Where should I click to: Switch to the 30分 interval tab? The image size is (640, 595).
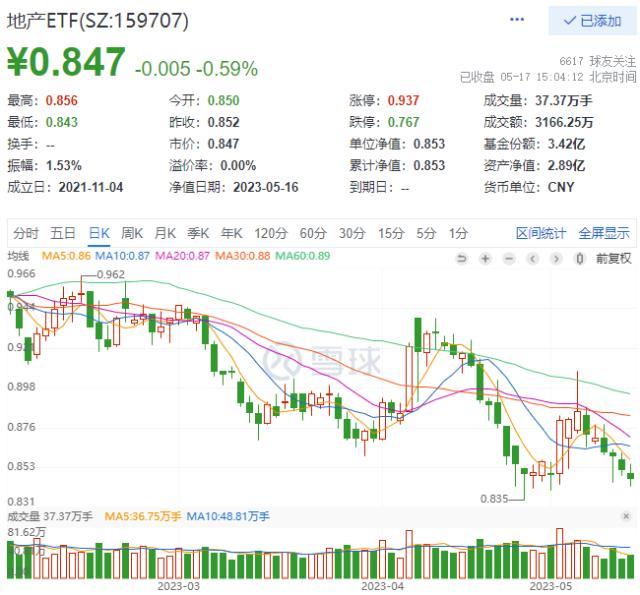[x=352, y=233]
